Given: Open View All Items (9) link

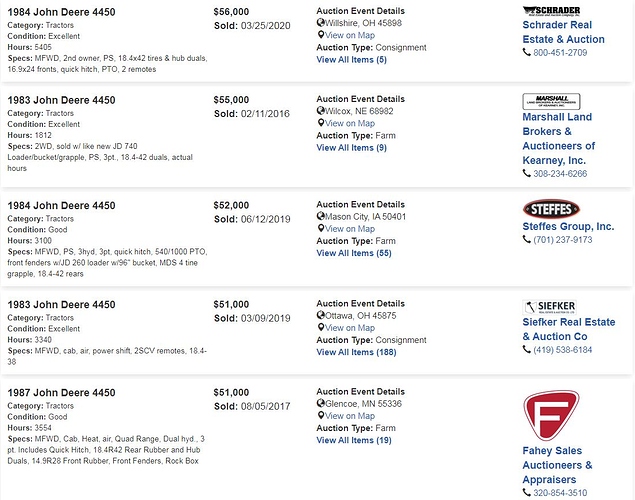Looking at the screenshot, I should pos(352,148).
